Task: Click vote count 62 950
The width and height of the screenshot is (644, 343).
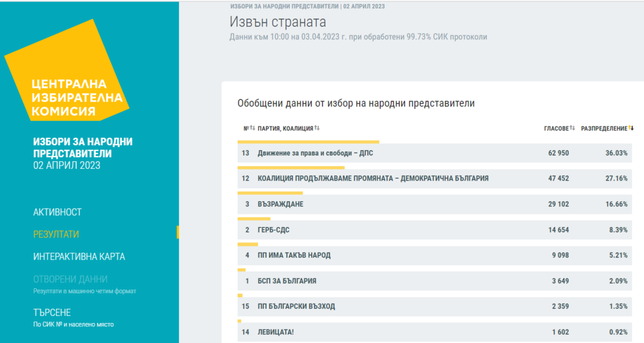Action: pos(558,153)
